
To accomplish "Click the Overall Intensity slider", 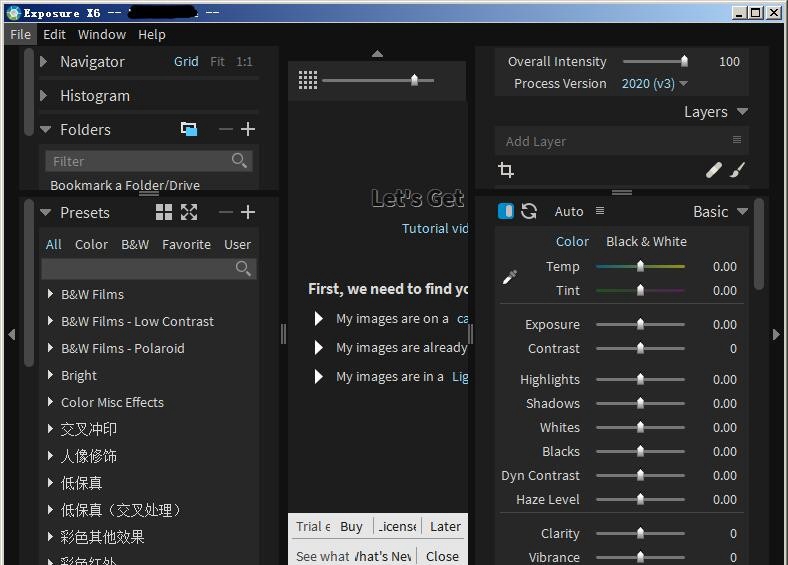I will pos(655,61).
